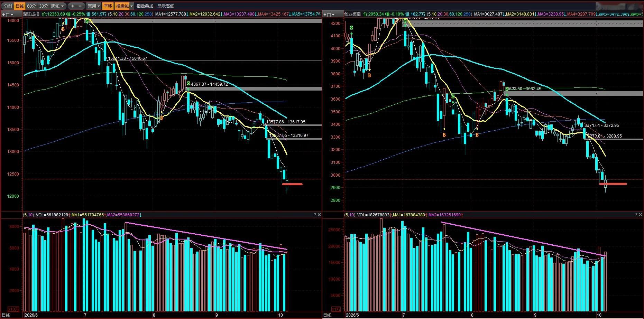Click the 深证成指 index name

pyautogui.click(x=31, y=14)
